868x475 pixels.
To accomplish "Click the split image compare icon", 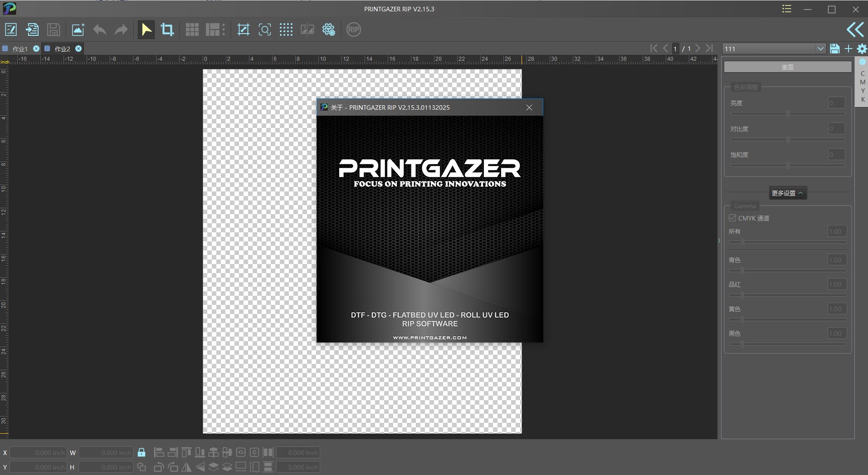I will tap(307, 30).
